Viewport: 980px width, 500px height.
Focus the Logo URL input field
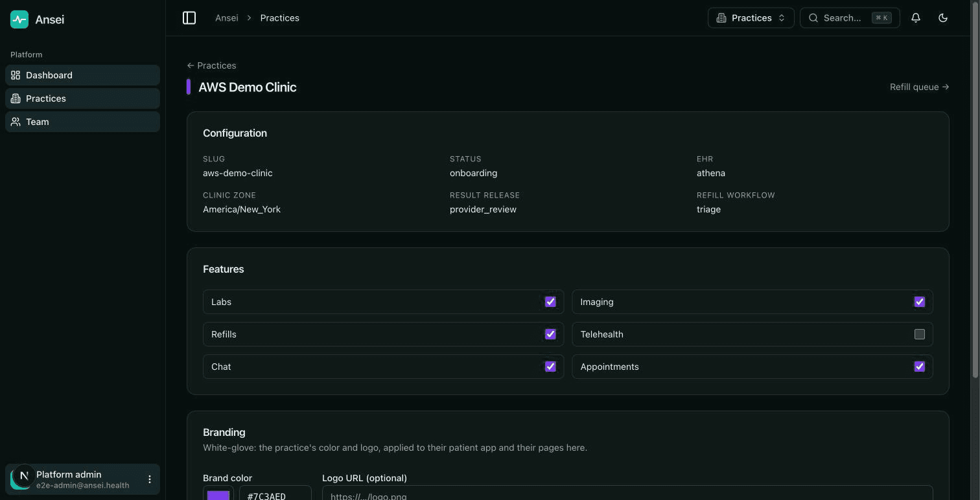click(x=627, y=494)
